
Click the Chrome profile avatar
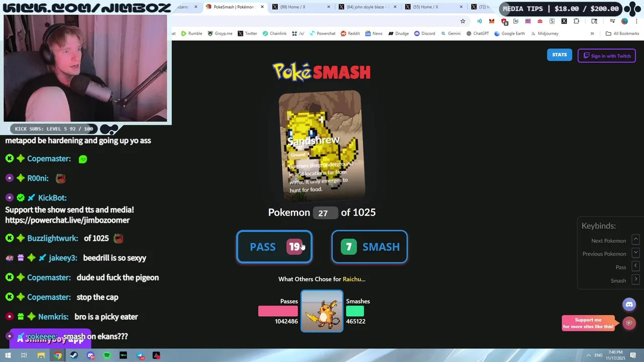tap(624, 21)
